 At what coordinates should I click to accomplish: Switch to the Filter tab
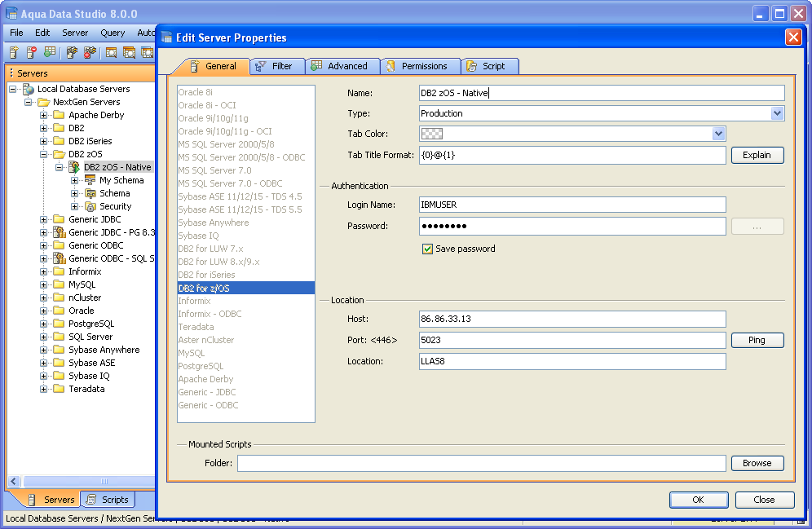click(x=277, y=66)
